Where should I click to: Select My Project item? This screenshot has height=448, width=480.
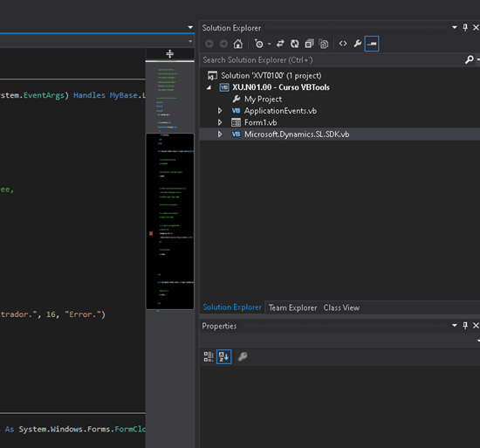tap(263, 100)
